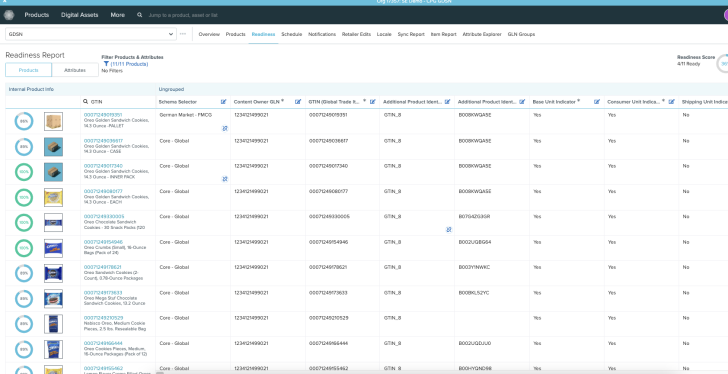Click edit icon on second Additional Product Ident... column
This screenshot has height=374, width=728.
click(x=522, y=102)
